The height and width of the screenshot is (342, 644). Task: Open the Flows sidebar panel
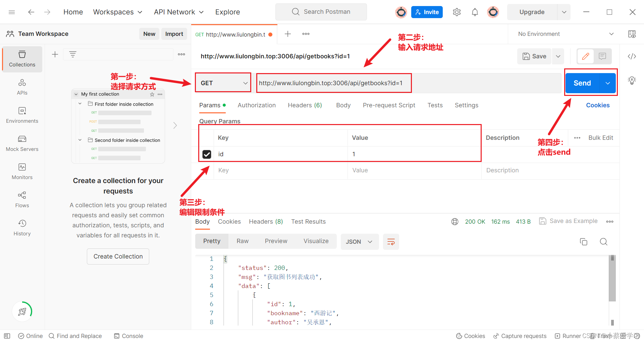pos(22,200)
